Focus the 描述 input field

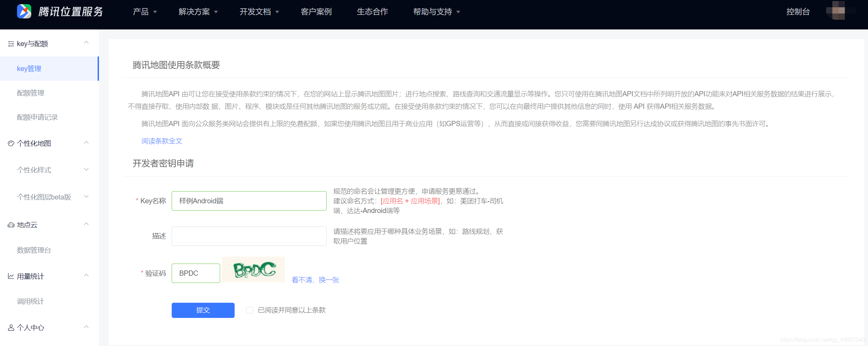click(249, 236)
